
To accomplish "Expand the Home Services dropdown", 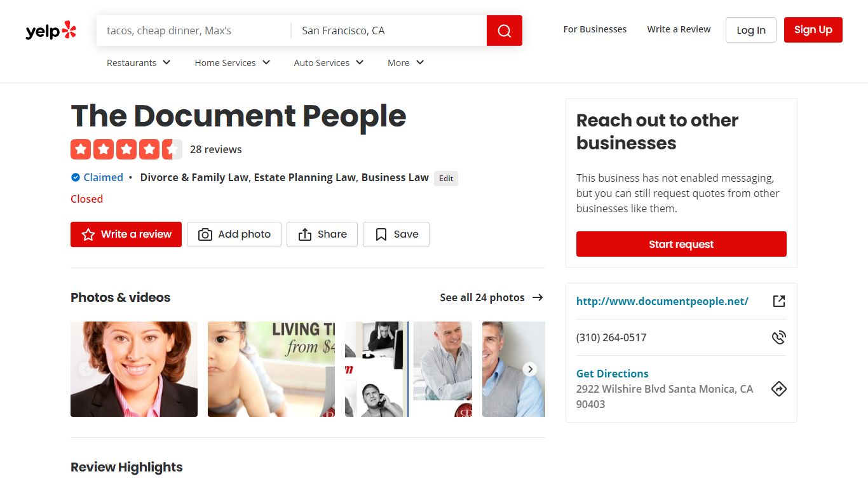I will point(233,63).
